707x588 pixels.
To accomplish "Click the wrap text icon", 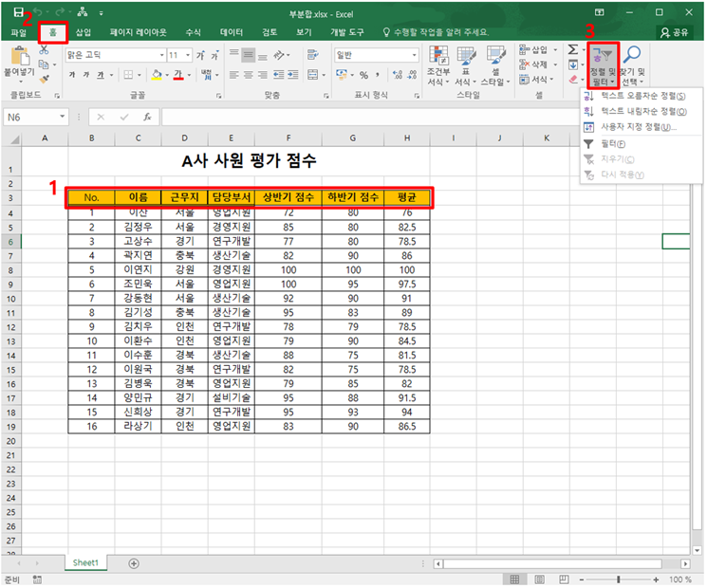I will (x=312, y=55).
